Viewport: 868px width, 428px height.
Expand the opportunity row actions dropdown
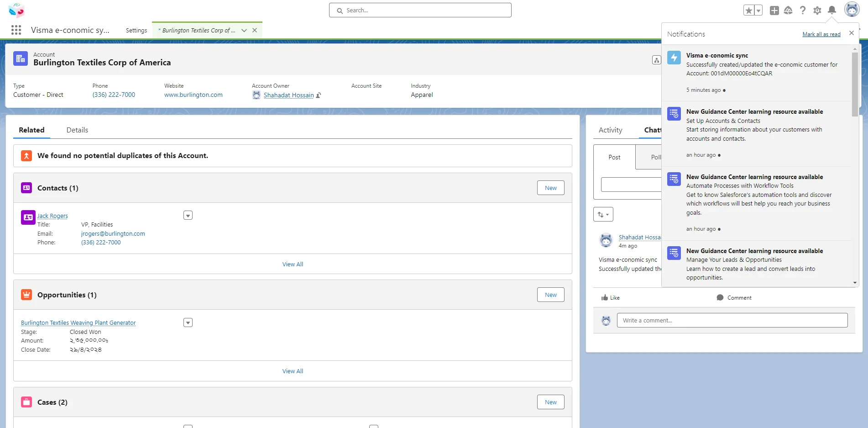(x=188, y=322)
